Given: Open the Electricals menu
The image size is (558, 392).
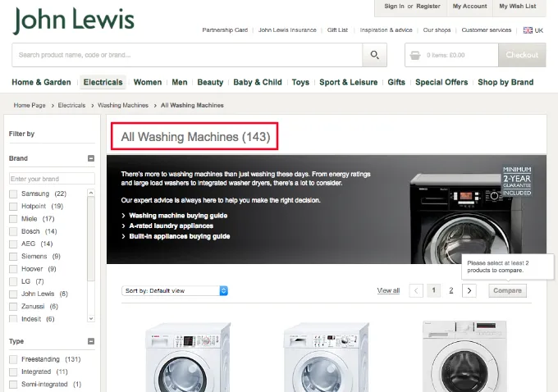Looking at the screenshot, I should pyautogui.click(x=103, y=82).
